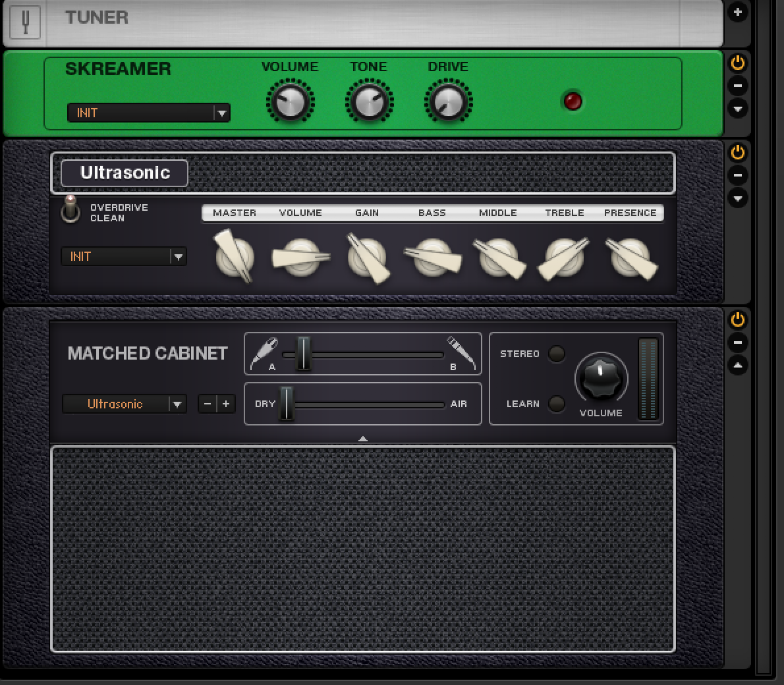Click the Gain knob on Ultrasonic amp

(x=368, y=258)
